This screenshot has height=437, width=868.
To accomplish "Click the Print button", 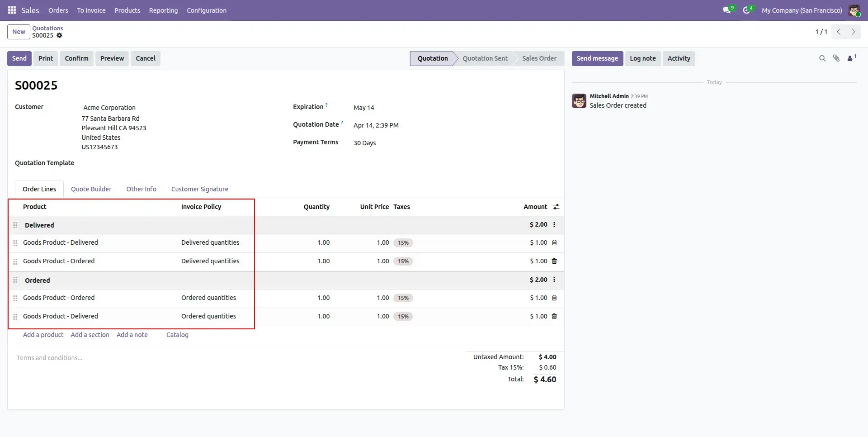I will click(x=46, y=58).
